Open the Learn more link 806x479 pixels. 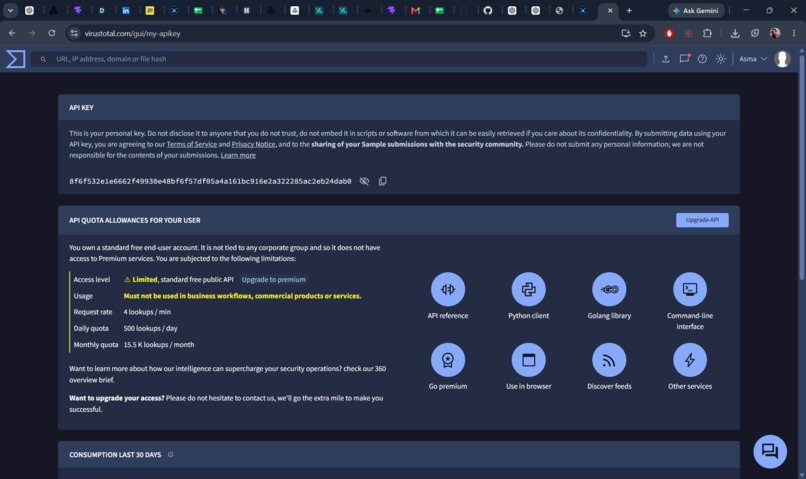point(238,155)
